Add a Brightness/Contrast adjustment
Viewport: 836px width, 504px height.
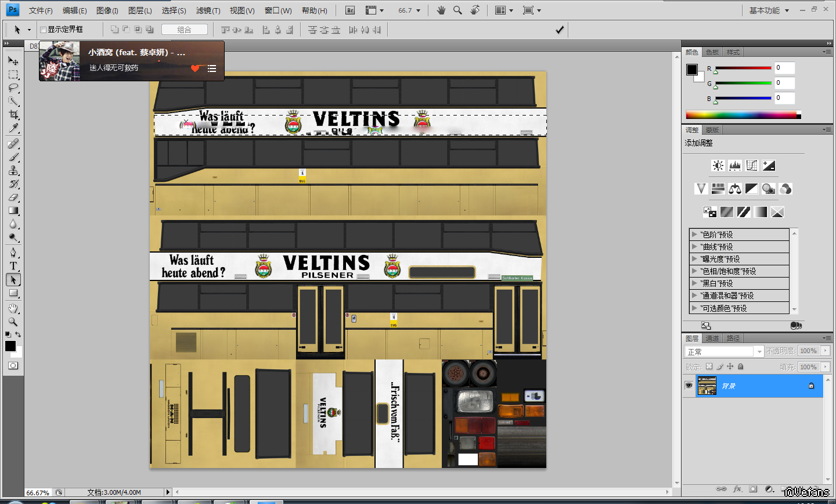[718, 165]
